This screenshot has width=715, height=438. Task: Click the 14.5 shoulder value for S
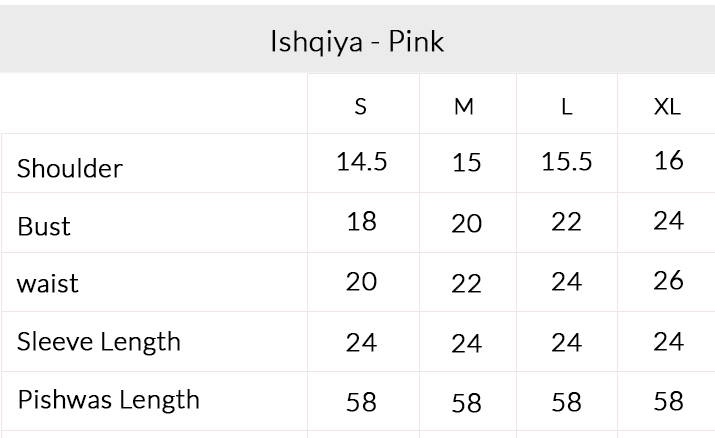coord(361,162)
